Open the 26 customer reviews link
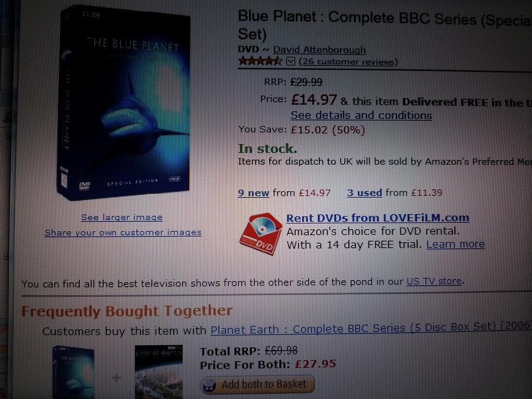 [348, 62]
